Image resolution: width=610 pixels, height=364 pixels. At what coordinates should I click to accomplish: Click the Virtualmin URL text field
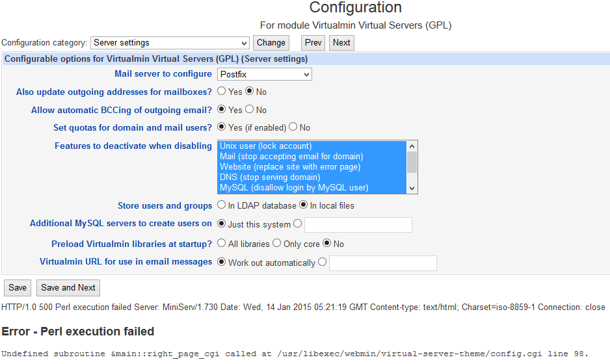click(x=383, y=263)
